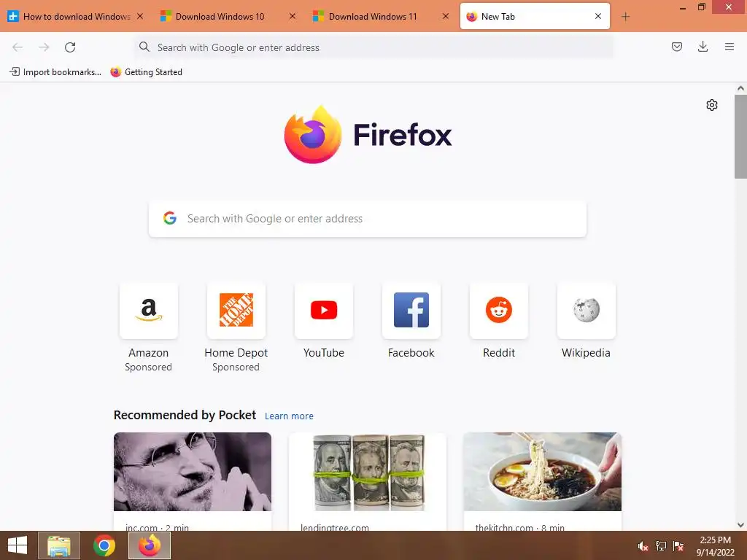Image resolution: width=747 pixels, height=560 pixels.
Task: Open the lendingtree.com money thumbnail
Action: coord(368,472)
